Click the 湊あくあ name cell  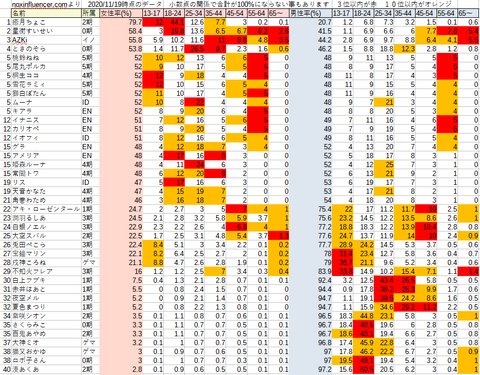[x=47, y=369]
